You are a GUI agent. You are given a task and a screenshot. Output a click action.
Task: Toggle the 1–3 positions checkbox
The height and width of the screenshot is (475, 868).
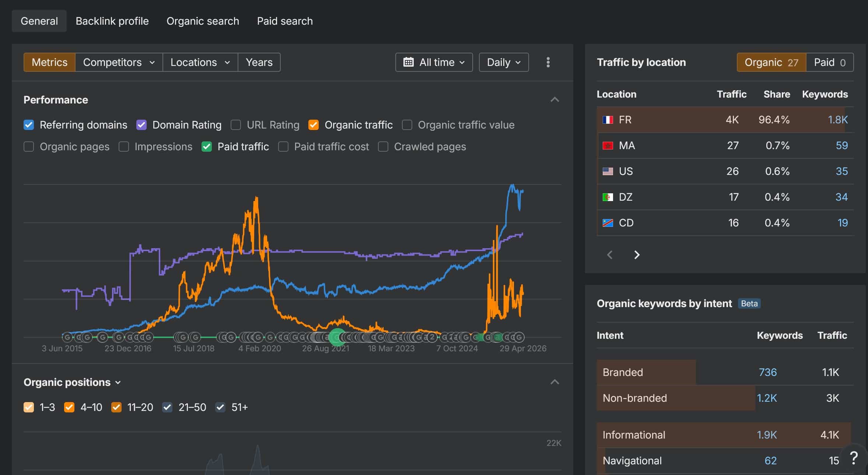coord(29,407)
